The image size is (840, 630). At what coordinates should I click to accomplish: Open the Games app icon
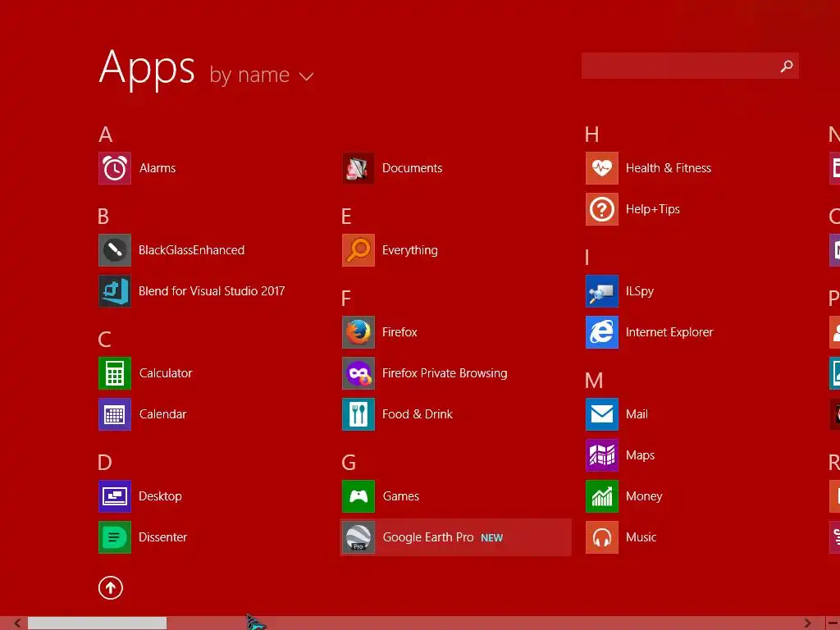(358, 496)
